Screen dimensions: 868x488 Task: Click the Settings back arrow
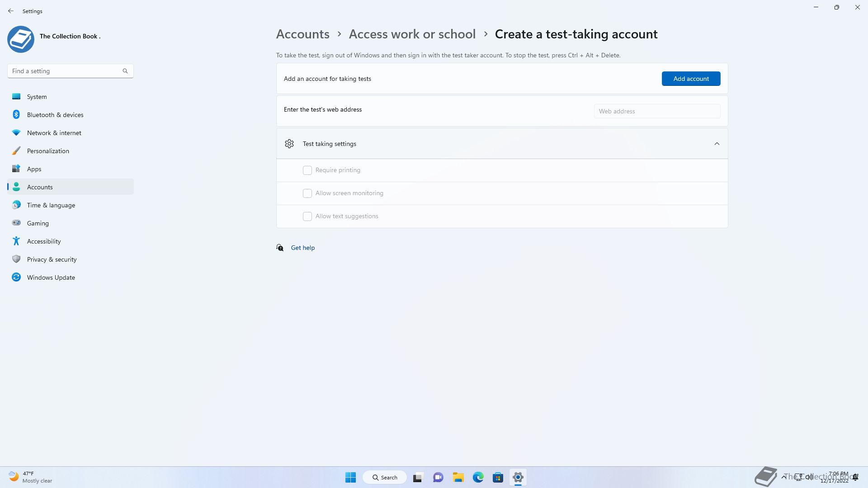click(x=11, y=11)
